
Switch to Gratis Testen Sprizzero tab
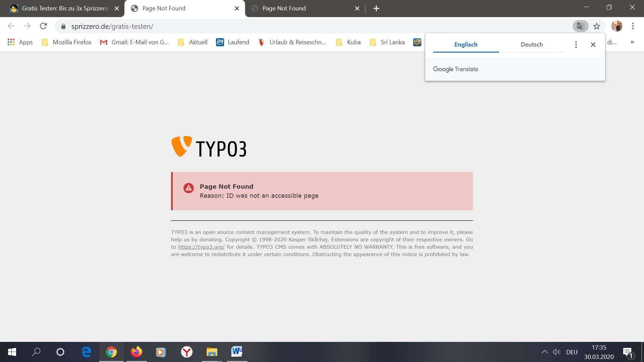click(62, 8)
